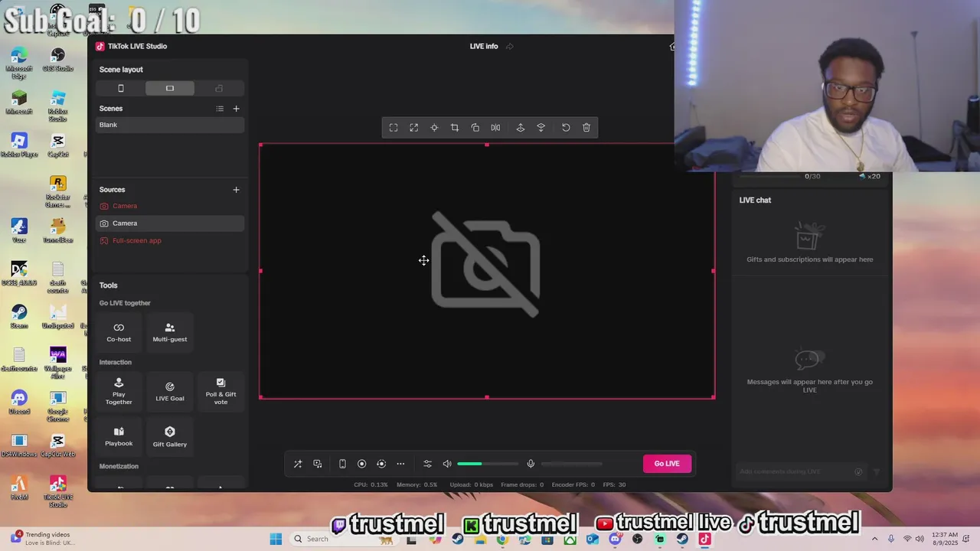Open the Playbook tool
980x551 pixels.
[119, 437]
